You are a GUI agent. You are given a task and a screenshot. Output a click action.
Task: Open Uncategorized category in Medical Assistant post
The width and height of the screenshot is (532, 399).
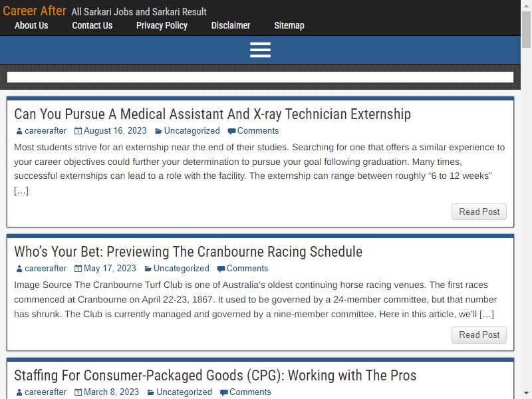[x=192, y=130]
